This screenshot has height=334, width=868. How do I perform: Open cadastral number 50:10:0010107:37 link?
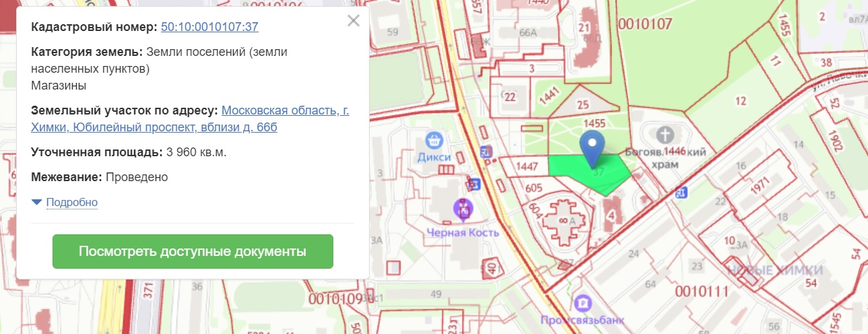click(x=209, y=27)
